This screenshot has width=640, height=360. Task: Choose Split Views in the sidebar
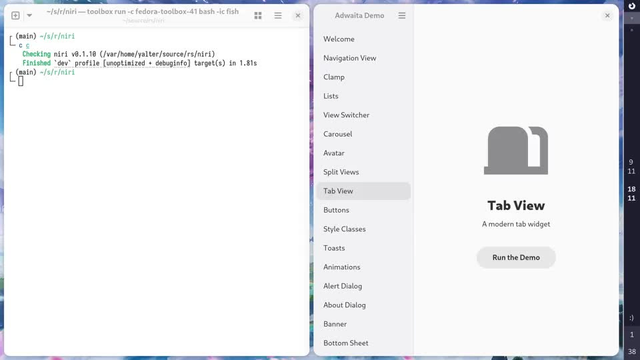coord(363,172)
